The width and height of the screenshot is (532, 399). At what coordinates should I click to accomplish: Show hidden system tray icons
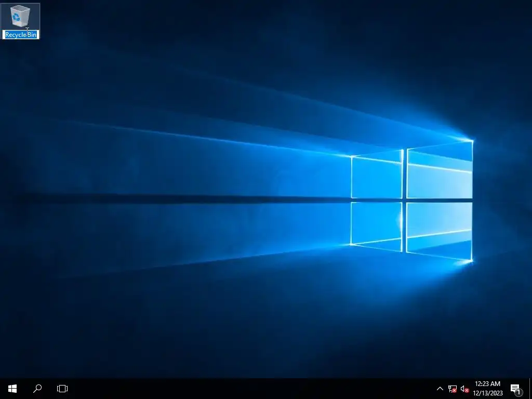click(440, 389)
